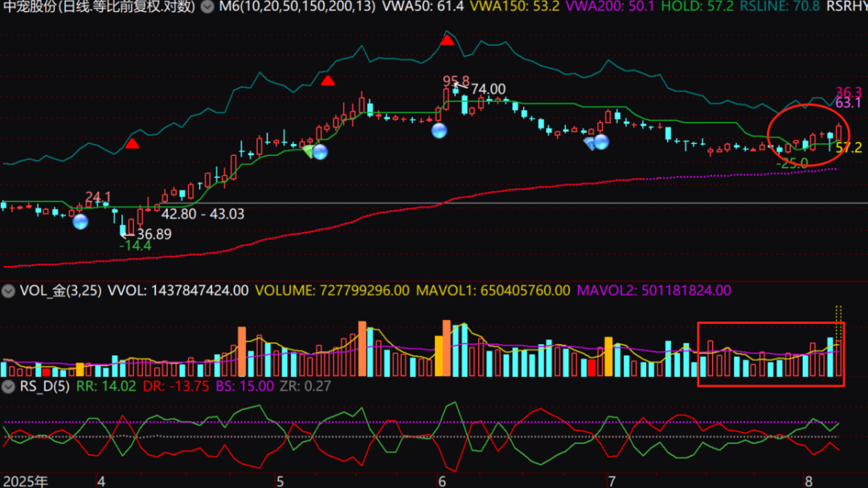Select the blue ball beside green diamond
Screen dimensions: 868x488
pos(320,152)
